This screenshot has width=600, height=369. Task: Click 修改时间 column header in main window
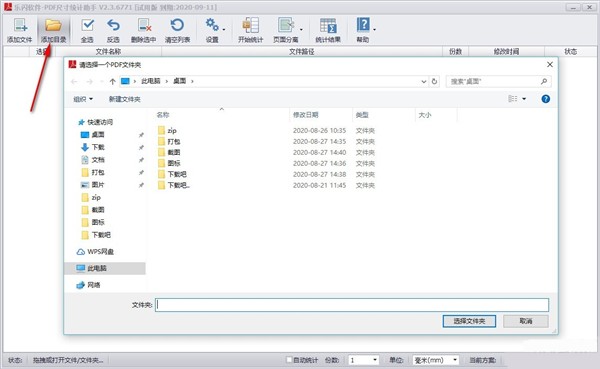coord(506,51)
